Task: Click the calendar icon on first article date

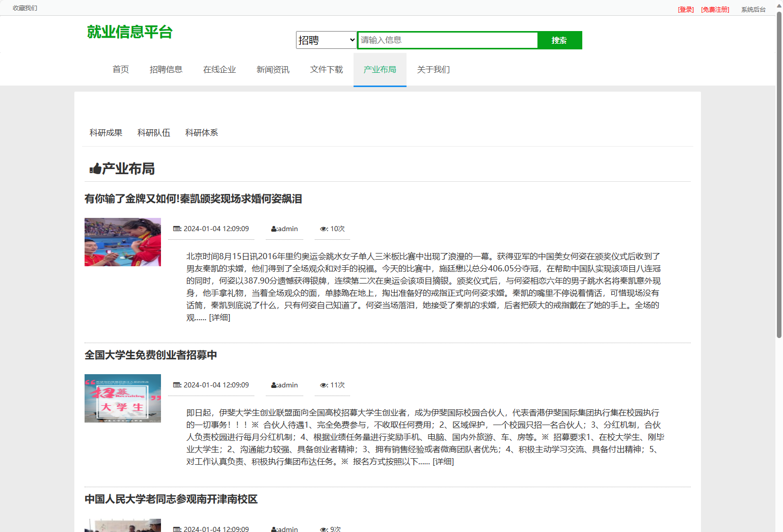Action: pyautogui.click(x=177, y=229)
